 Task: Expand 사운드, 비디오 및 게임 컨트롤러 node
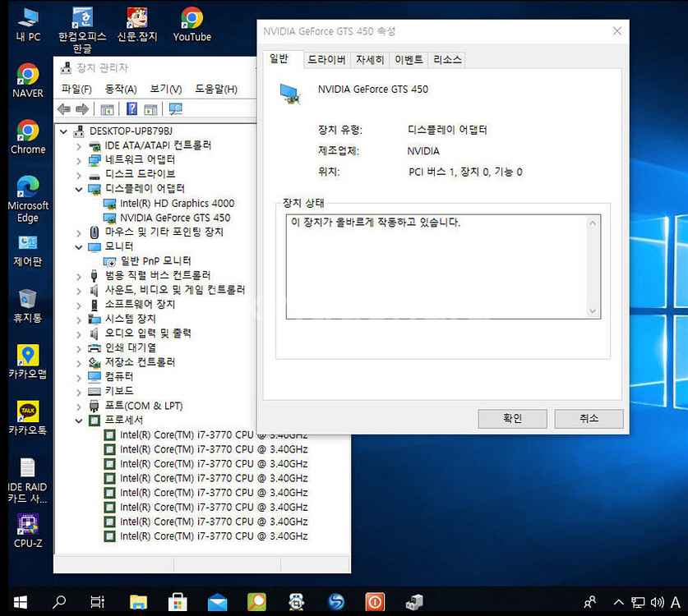pos(79,291)
